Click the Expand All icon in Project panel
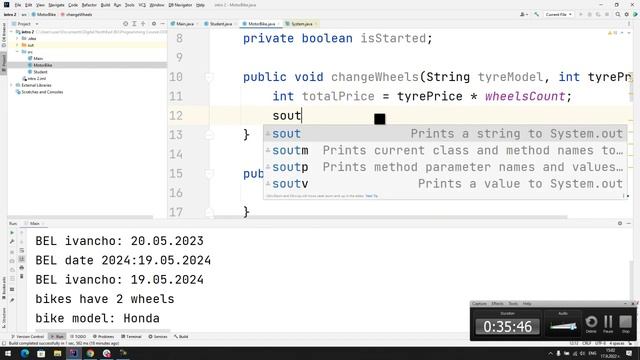 (x=134, y=24)
